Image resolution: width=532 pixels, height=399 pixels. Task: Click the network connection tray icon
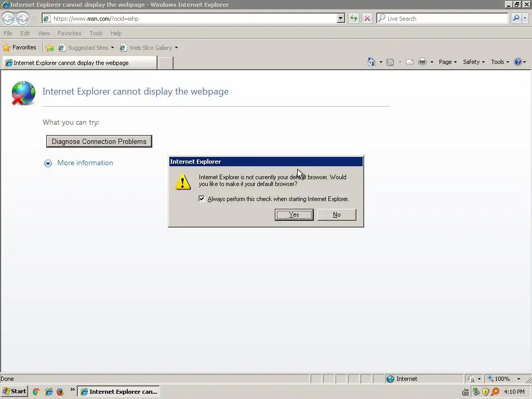click(476, 392)
